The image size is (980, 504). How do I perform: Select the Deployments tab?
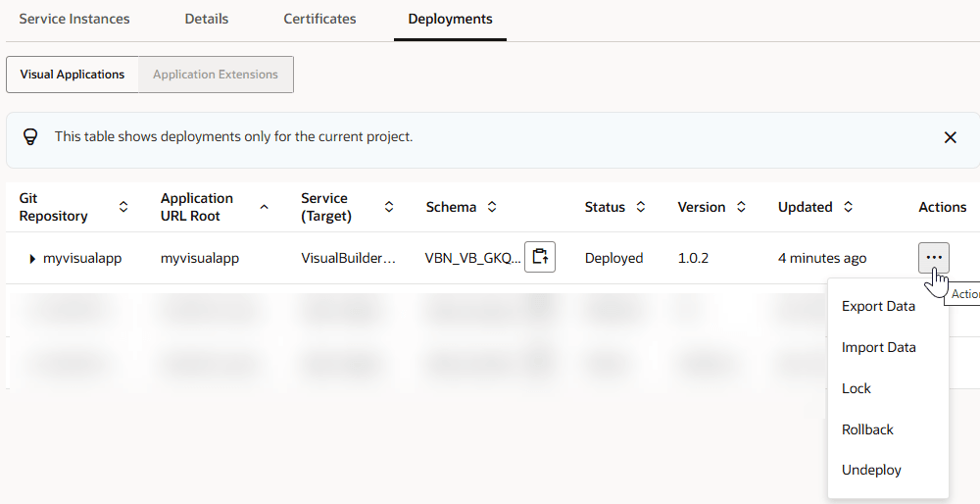450,19
